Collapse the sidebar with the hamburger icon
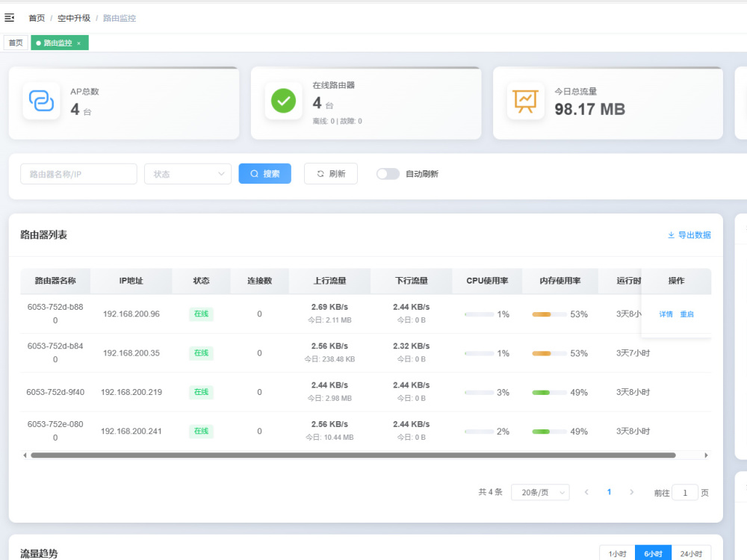 [10, 18]
